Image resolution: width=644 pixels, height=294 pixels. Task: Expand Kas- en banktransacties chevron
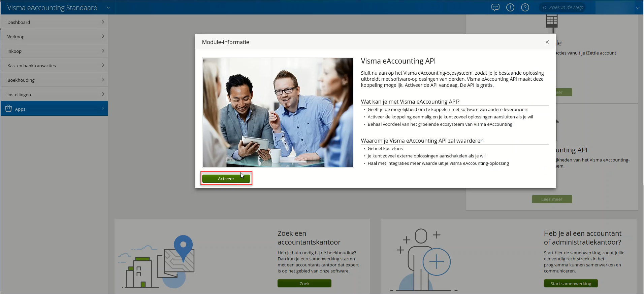103,65
